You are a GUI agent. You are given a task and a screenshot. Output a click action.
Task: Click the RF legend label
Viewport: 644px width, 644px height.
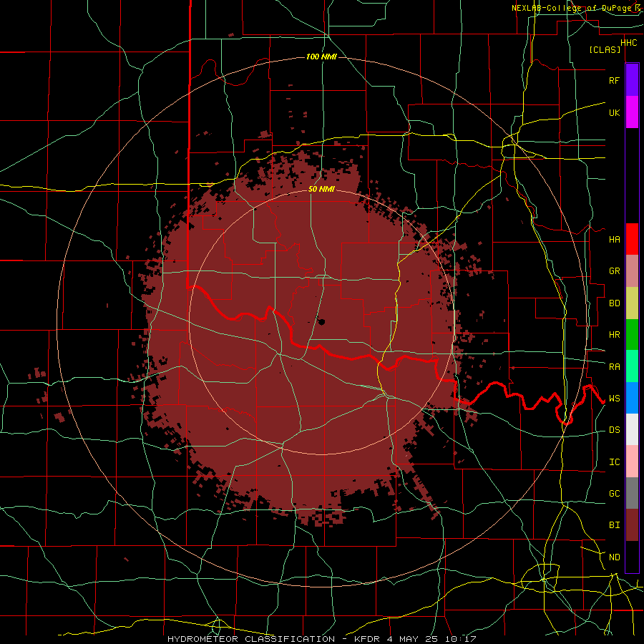[614, 80]
